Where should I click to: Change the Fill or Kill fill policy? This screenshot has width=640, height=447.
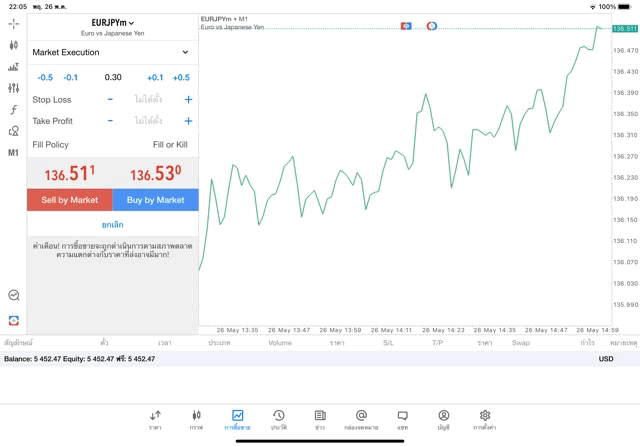point(169,145)
